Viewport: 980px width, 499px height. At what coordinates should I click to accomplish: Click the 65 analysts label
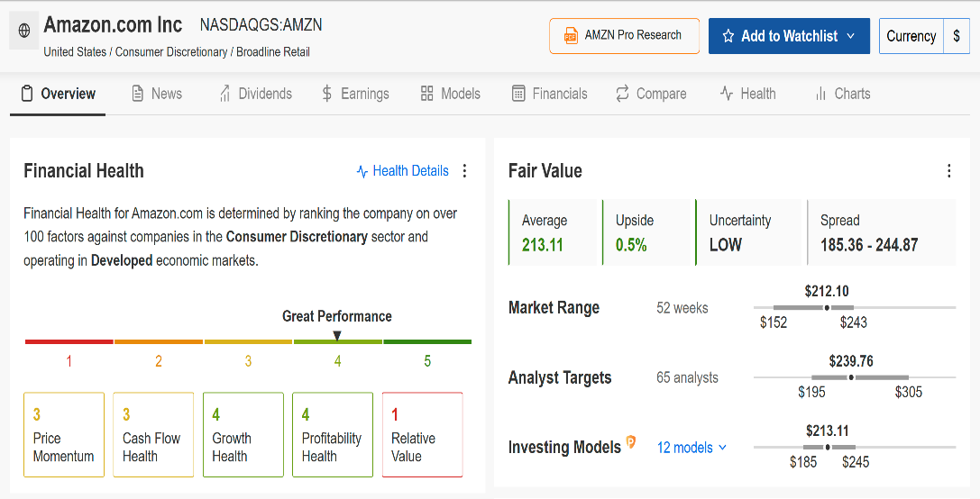[688, 377]
